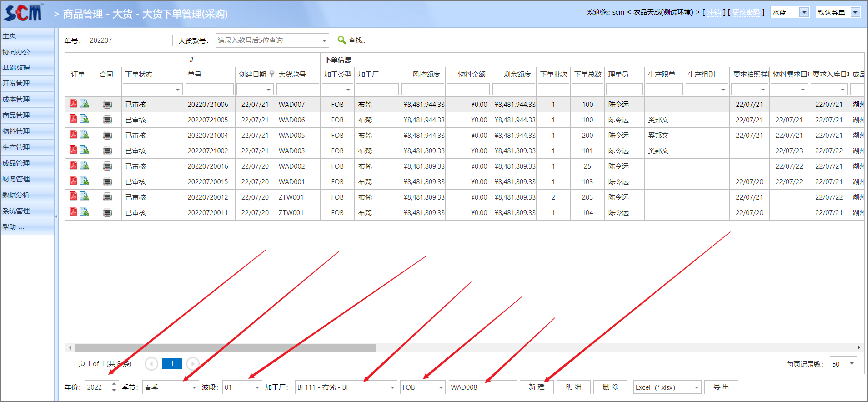
Task: Open the 波段 dropdown showing 01
Action: [x=257, y=387]
